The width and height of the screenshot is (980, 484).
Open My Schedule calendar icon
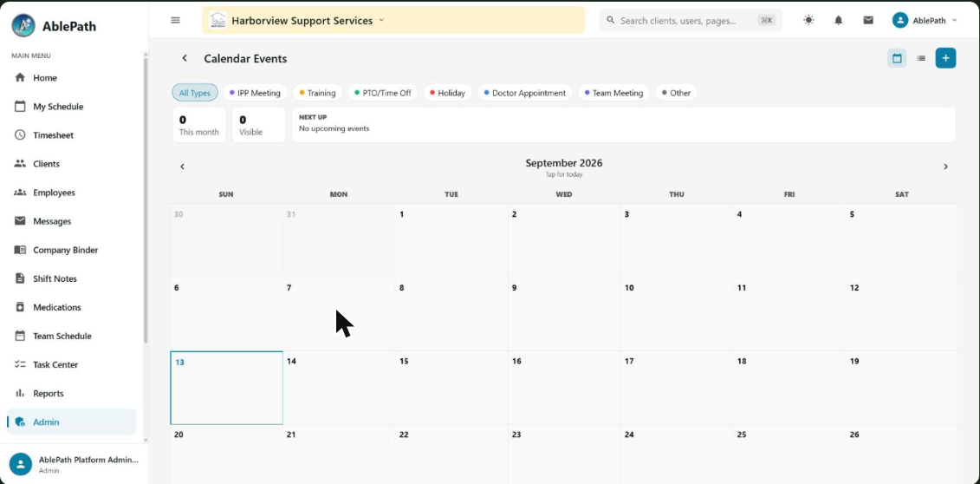[20, 107]
